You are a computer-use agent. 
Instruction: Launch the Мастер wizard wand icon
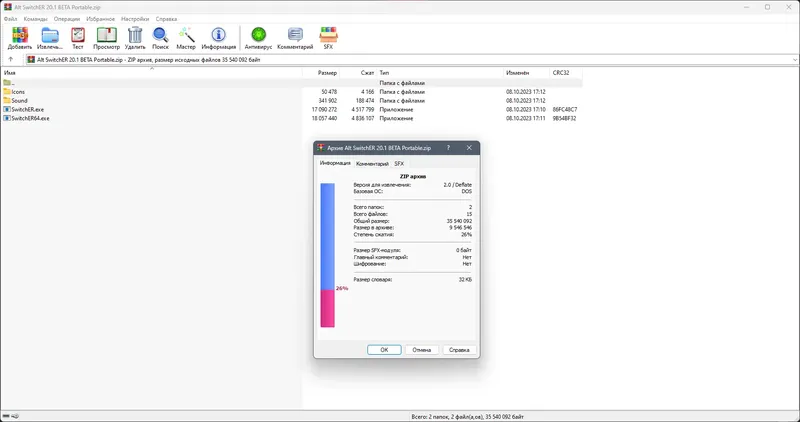point(186,38)
